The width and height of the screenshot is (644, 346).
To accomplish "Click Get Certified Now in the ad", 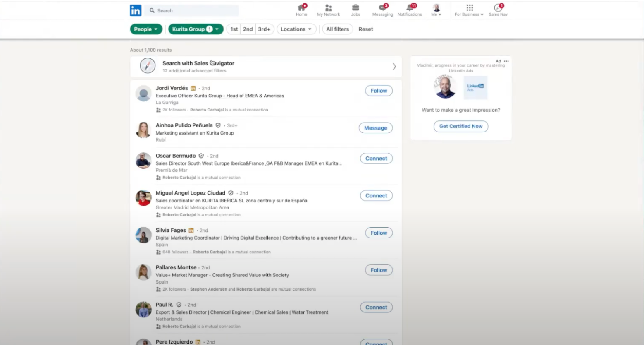I will 461,126.
